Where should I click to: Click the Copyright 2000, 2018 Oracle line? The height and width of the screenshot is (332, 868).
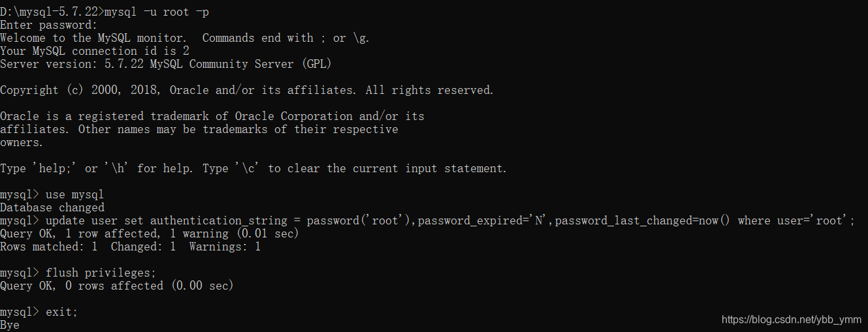tap(247, 90)
